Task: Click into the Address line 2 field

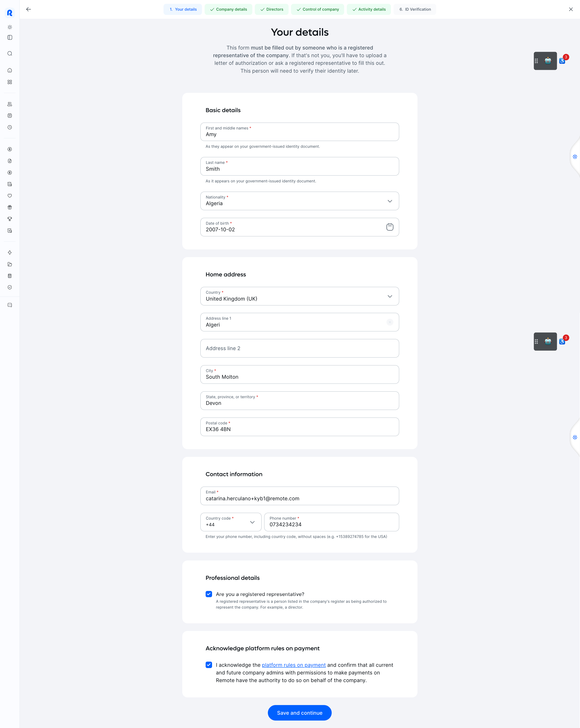Action: point(300,348)
